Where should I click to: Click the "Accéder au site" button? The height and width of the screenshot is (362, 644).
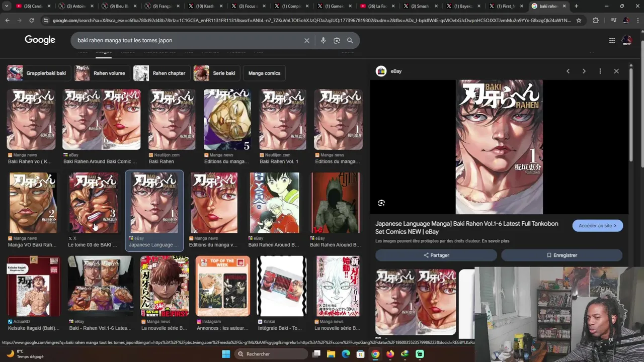click(598, 226)
